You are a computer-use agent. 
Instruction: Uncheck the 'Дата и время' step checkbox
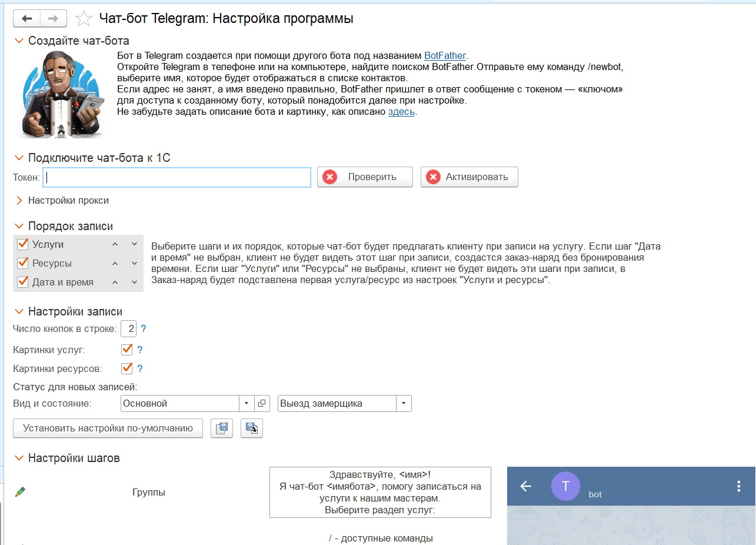(x=24, y=282)
